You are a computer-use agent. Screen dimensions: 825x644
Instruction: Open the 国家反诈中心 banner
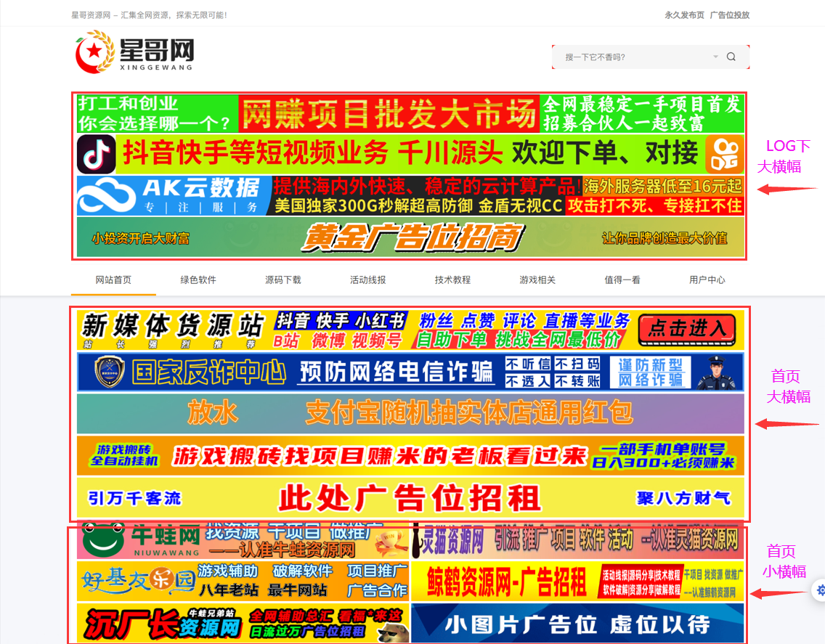pyautogui.click(x=410, y=372)
